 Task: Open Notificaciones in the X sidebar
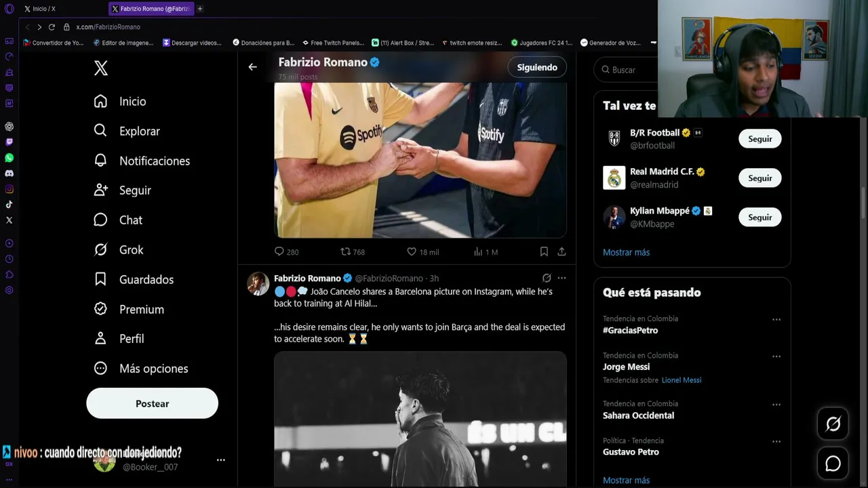coord(142,161)
